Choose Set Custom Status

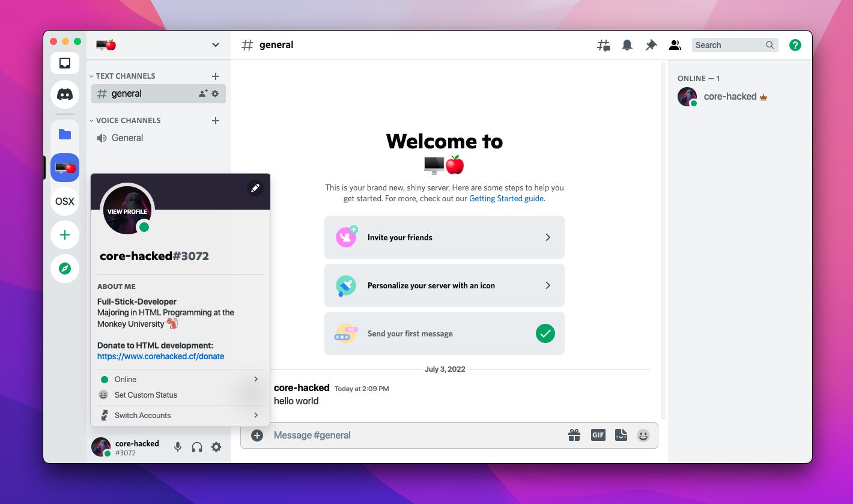coord(180,395)
